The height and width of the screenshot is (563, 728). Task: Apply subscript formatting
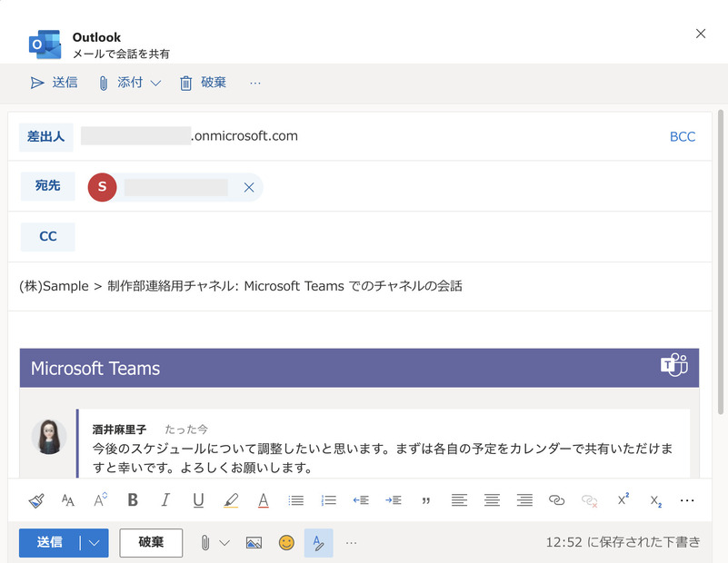pyautogui.click(x=655, y=501)
